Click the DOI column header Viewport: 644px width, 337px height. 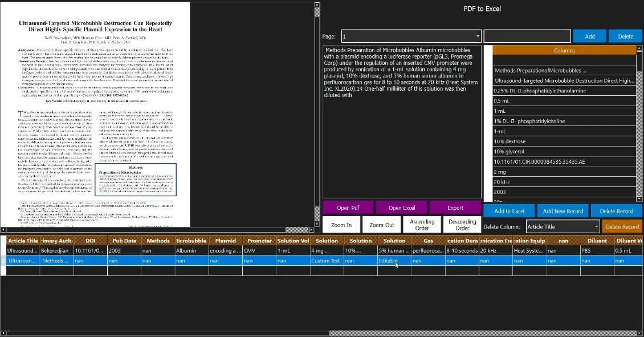tap(91, 241)
